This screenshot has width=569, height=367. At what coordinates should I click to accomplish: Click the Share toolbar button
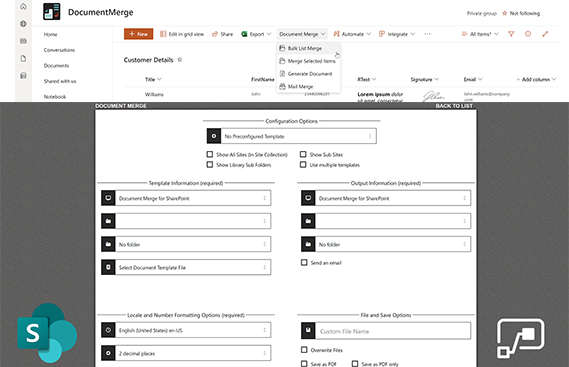pyautogui.click(x=222, y=34)
